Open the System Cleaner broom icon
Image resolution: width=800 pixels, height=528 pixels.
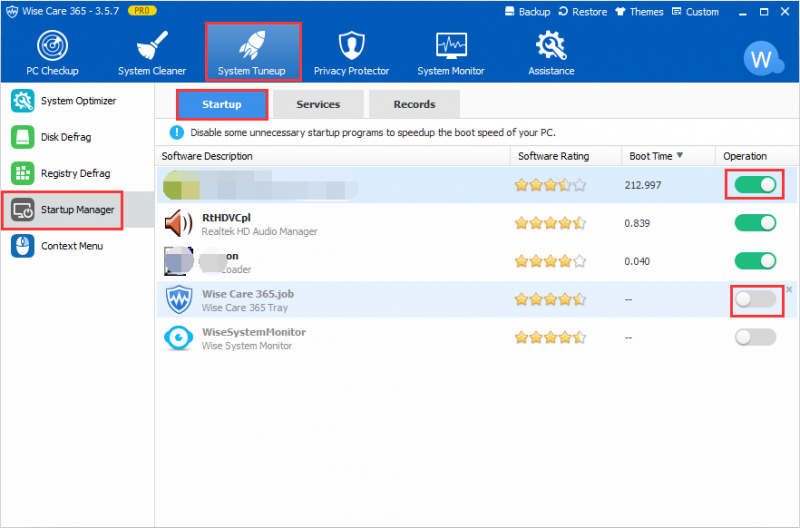pos(152,45)
